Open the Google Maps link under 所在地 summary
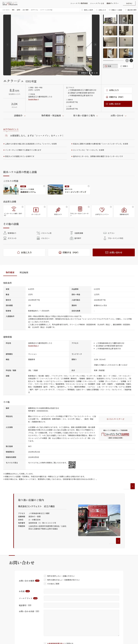The image size is (138, 644). [34, 99]
